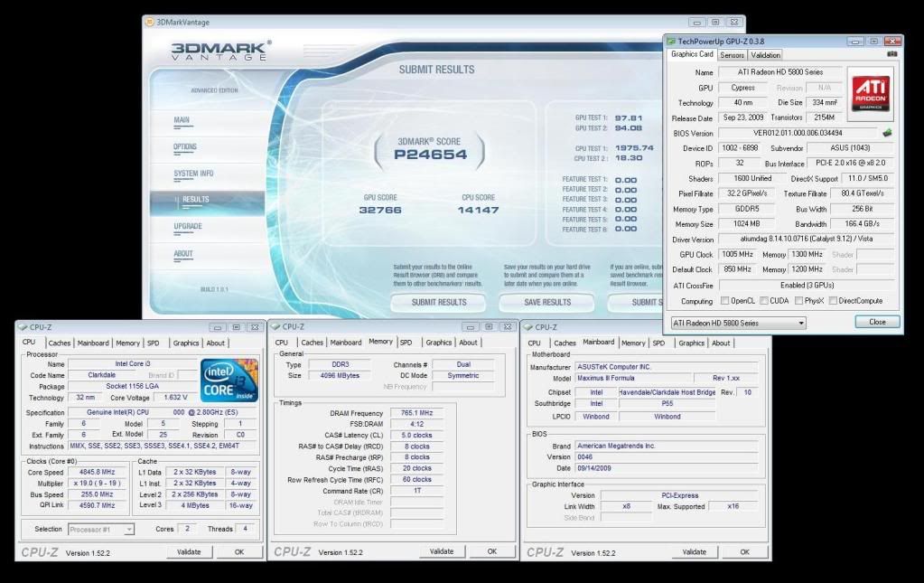Click the motherboard model Maximus III Formula
The width and height of the screenshot is (924, 583).
tap(633, 379)
